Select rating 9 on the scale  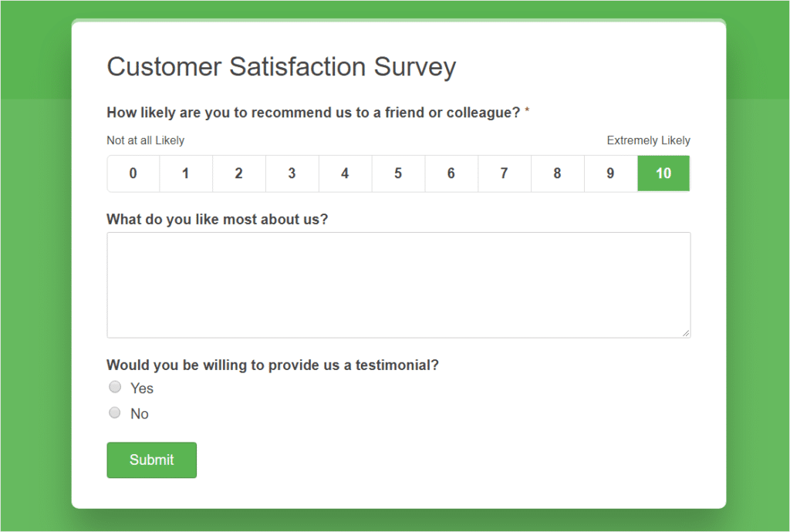tap(610, 173)
